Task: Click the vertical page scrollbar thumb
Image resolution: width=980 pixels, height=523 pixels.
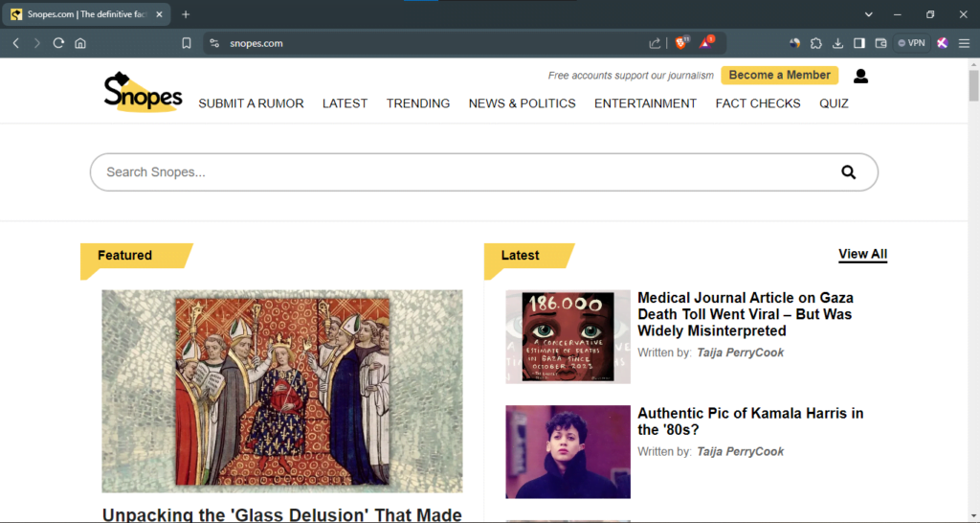Action: [973, 85]
